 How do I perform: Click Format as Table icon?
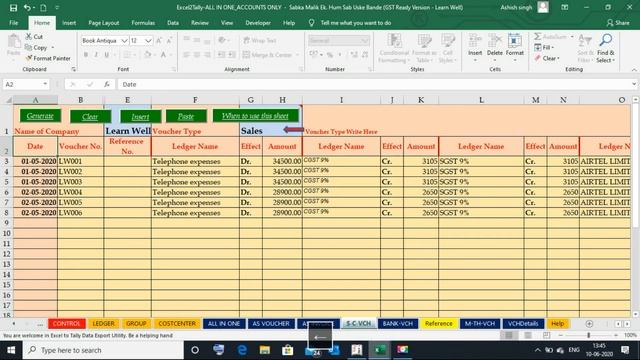(424, 41)
